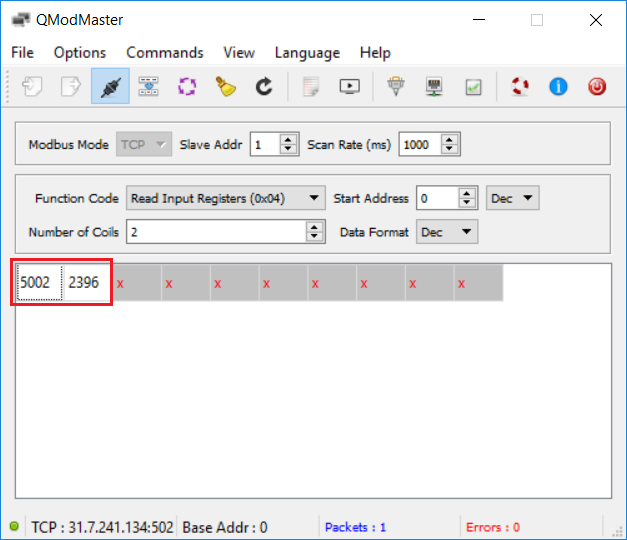The height and width of the screenshot is (540, 627).
Task: Open the Language menu
Action: 307,52
